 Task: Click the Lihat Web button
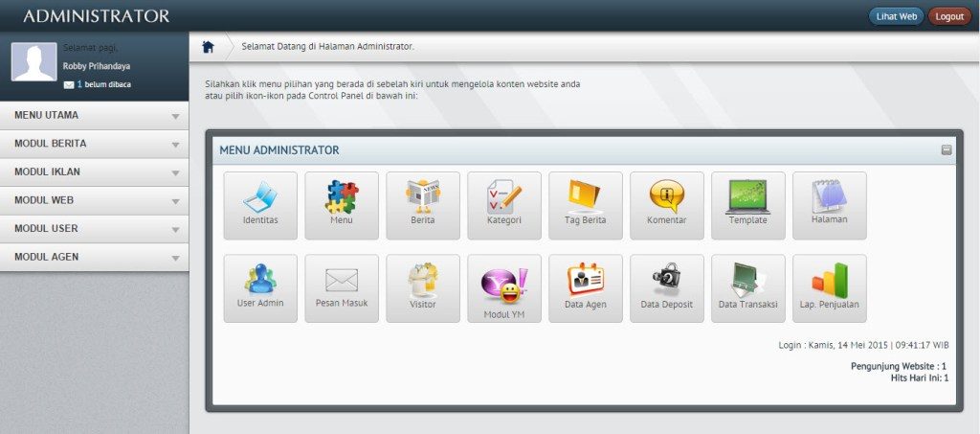coord(896,16)
